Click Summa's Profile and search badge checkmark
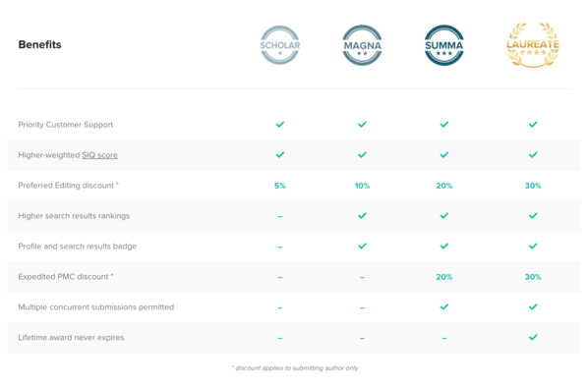The height and width of the screenshot is (388, 588). (x=444, y=246)
